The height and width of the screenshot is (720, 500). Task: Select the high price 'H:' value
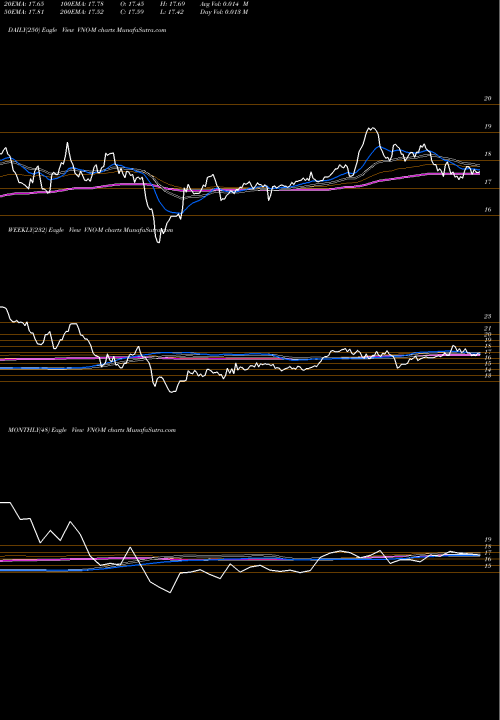(x=172, y=4)
